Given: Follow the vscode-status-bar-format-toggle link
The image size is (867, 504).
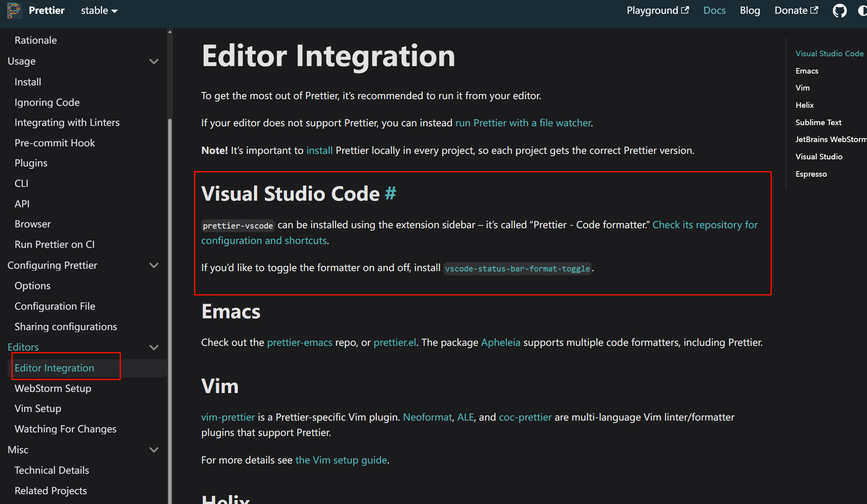Looking at the screenshot, I should (517, 268).
